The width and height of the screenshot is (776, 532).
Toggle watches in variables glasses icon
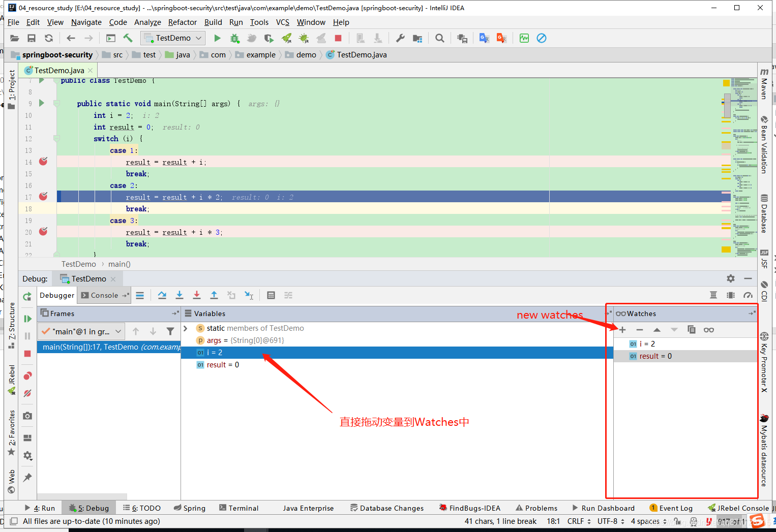click(709, 330)
